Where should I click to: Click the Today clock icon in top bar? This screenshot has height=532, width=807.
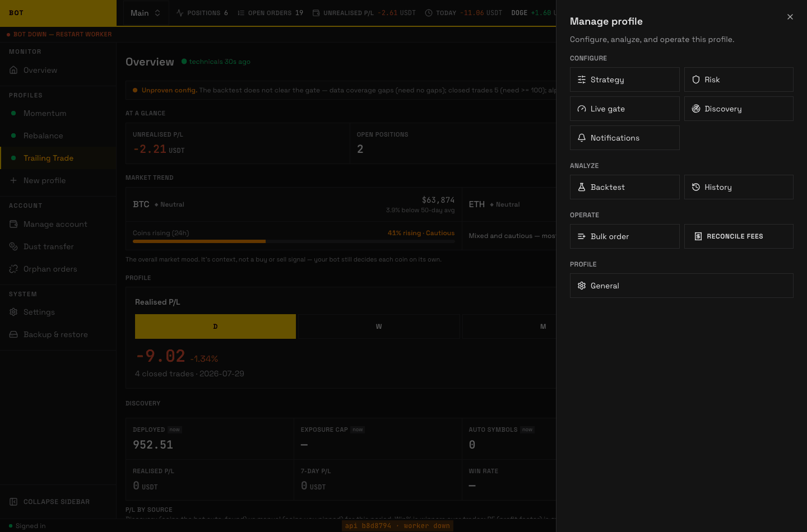coord(429,13)
